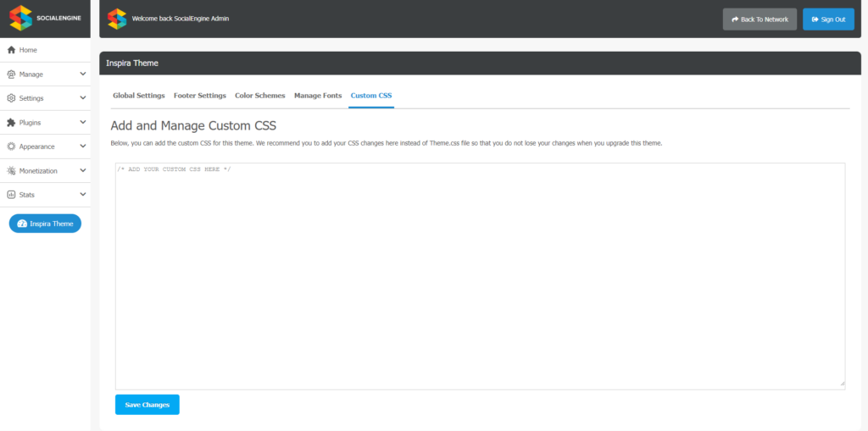Click the Appearance icon in the sidebar
Screen dimensions: 868x431
[x=10, y=146]
